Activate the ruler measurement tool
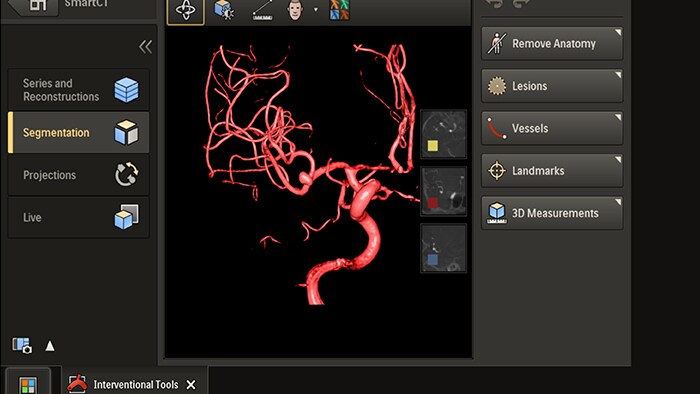700x394 pixels. (x=262, y=10)
